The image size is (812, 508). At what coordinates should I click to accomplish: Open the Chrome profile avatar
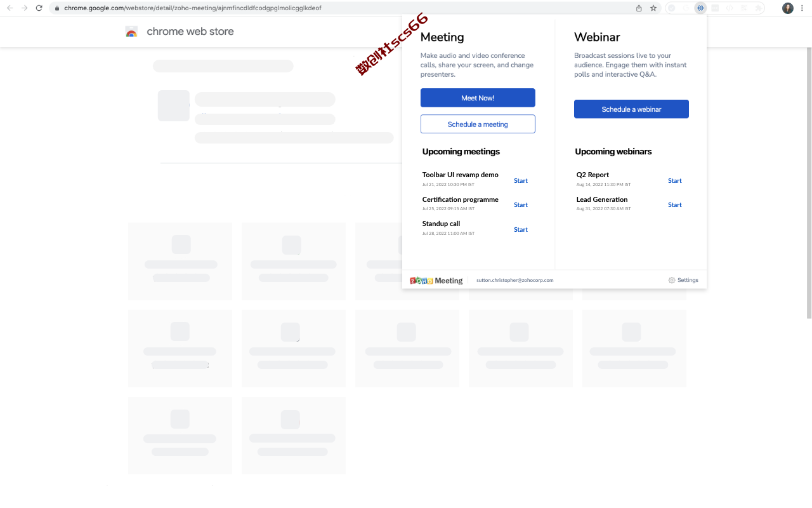(x=788, y=8)
